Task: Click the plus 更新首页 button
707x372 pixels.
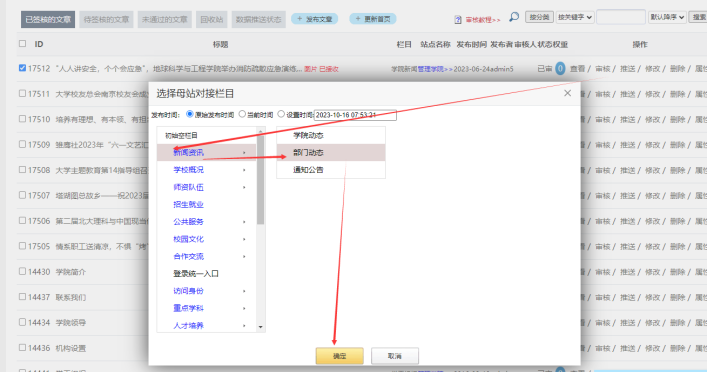Action: click(373, 19)
